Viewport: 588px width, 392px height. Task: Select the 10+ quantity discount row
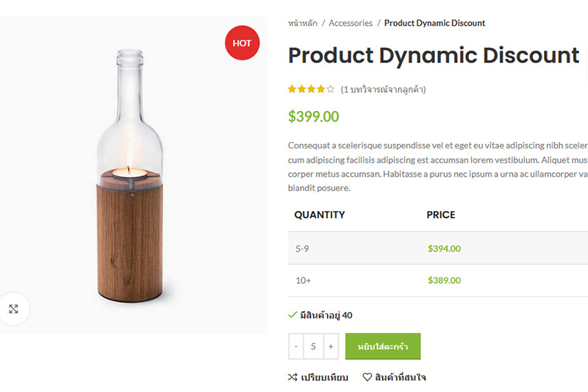point(304,280)
